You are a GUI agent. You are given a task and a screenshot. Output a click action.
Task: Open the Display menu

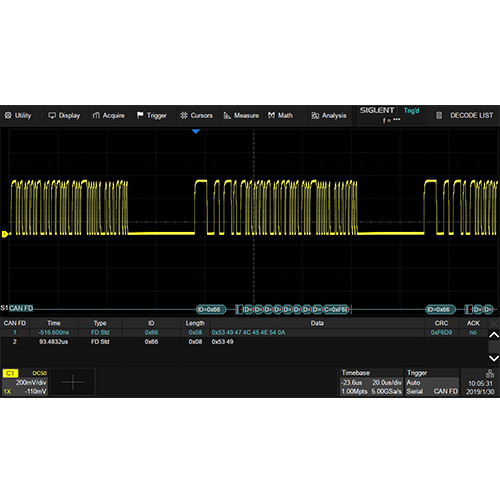[64, 116]
